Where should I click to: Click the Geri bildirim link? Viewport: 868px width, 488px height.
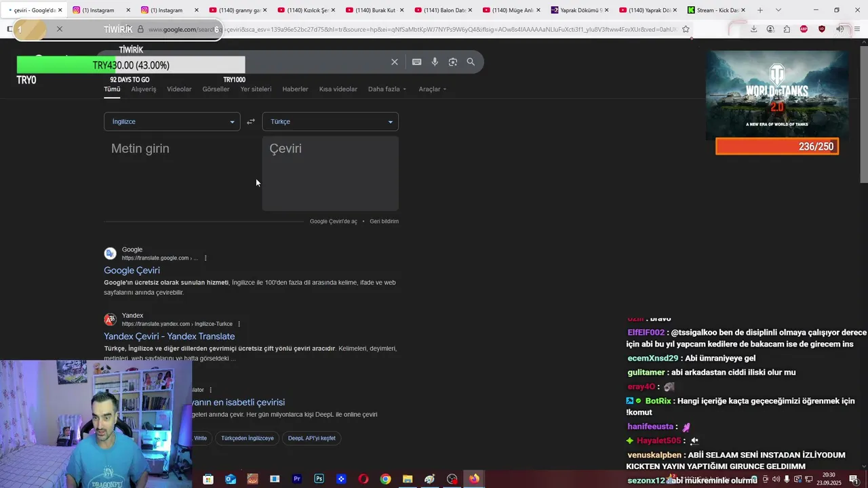[x=384, y=222]
